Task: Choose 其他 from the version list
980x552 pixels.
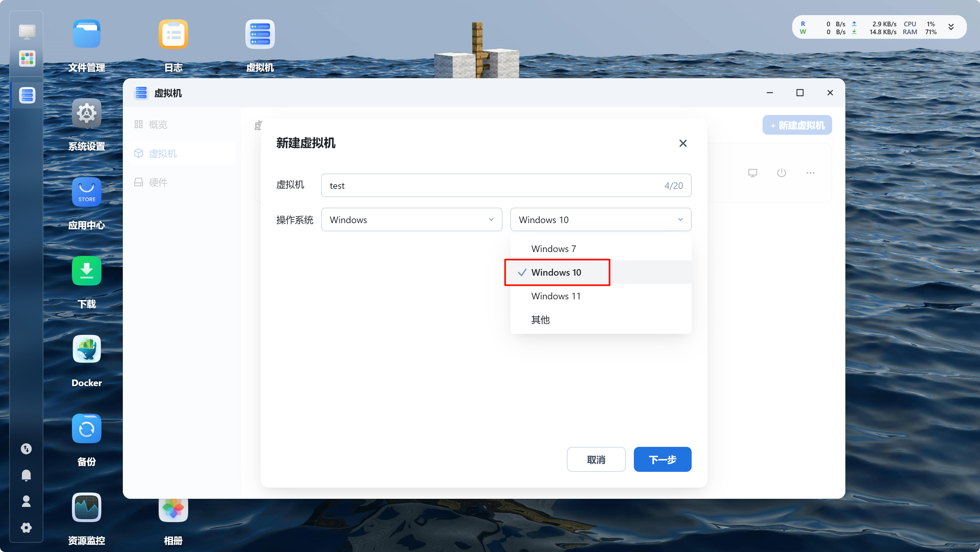Action: [x=600, y=319]
